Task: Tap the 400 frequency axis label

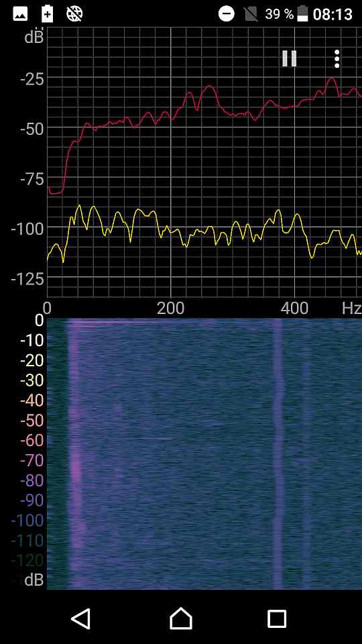Action: (295, 308)
